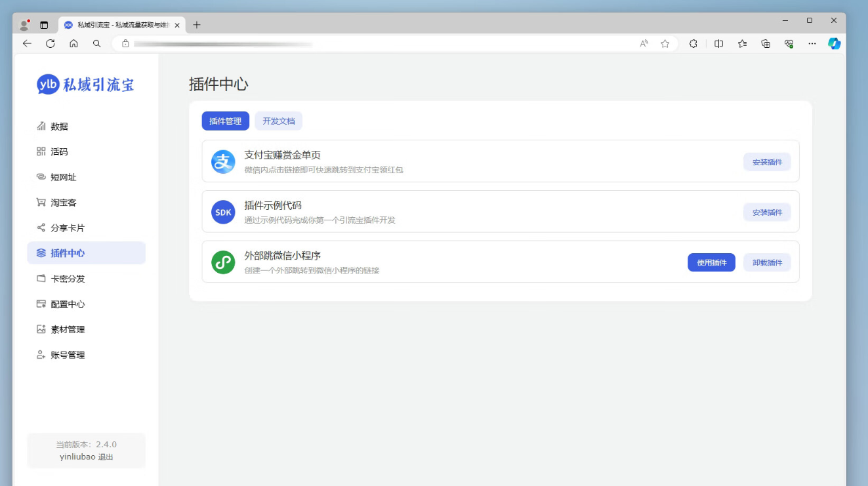Click the SDK plugin example icon

[223, 212]
